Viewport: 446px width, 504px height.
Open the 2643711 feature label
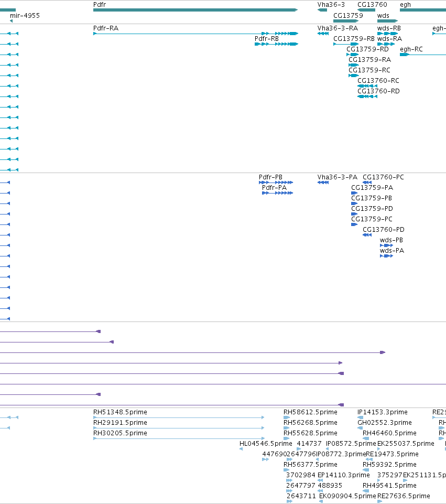tap(301, 496)
